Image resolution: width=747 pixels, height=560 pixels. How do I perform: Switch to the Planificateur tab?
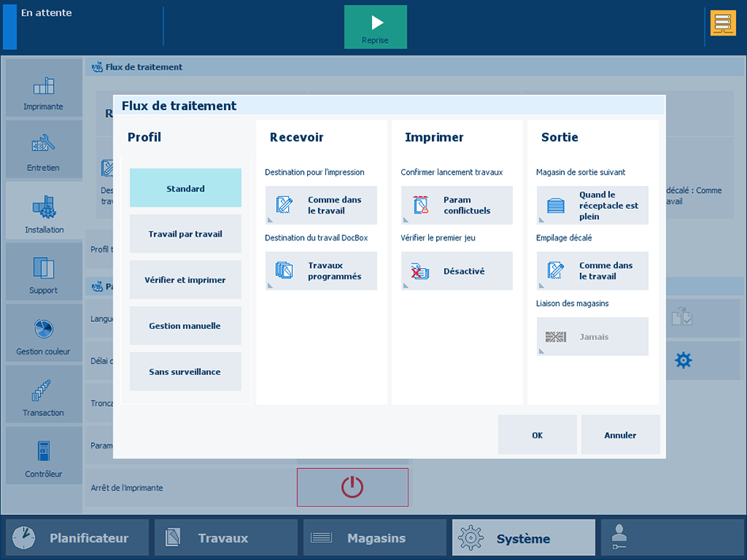(76, 538)
